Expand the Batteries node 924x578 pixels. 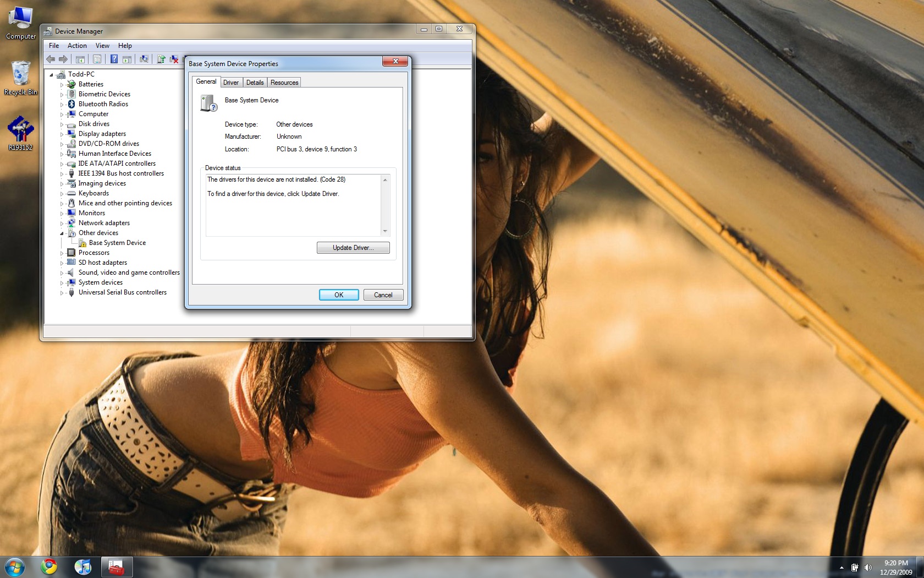pyautogui.click(x=62, y=85)
